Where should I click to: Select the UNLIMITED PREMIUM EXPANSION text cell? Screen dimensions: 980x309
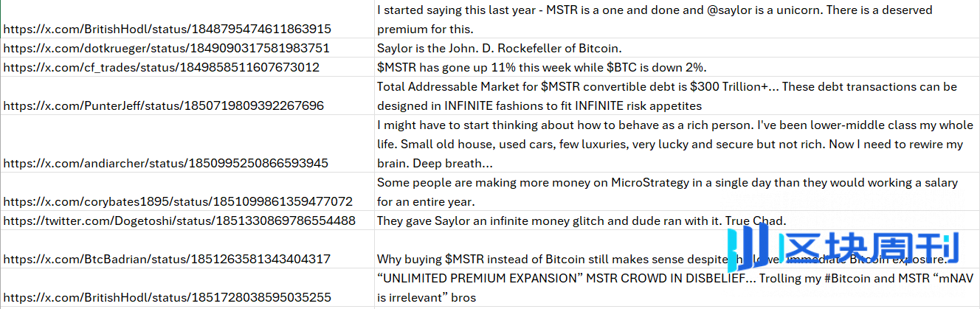pos(677,288)
